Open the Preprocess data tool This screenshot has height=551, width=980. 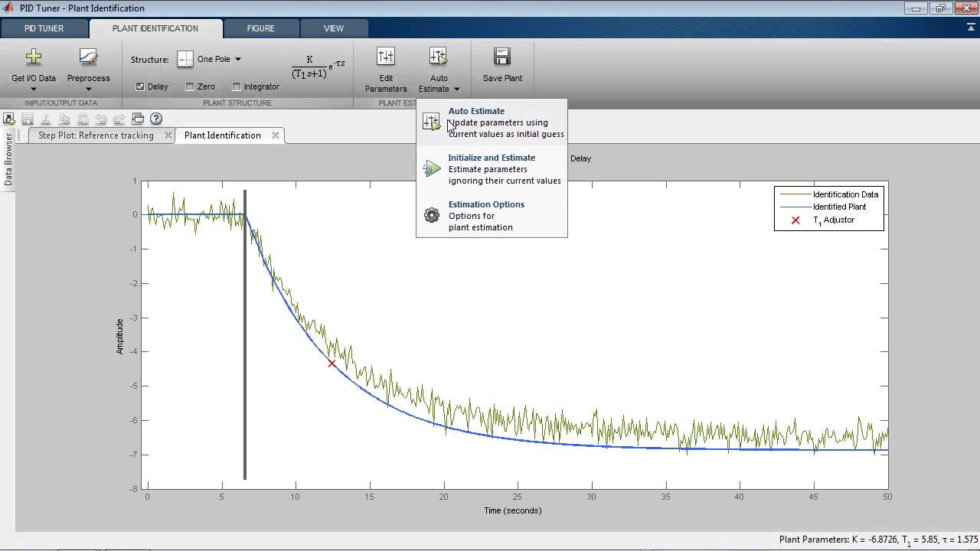[88, 70]
